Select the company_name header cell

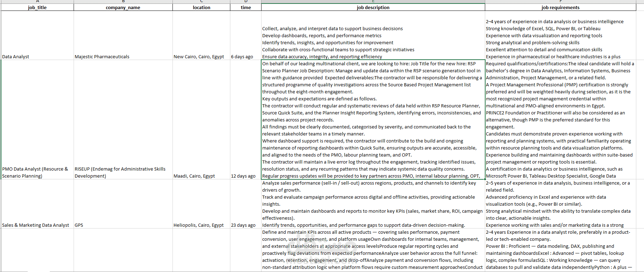(x=123, y=7)
